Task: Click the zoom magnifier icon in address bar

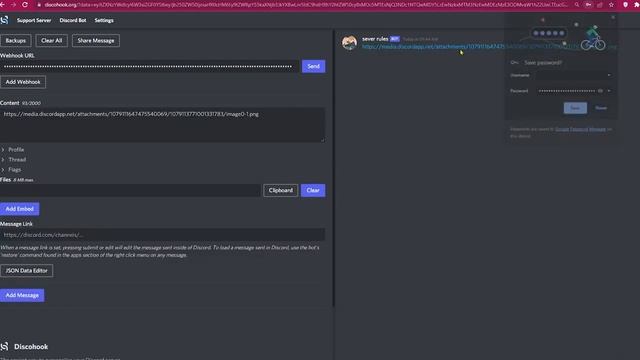Action: point(577,5)
